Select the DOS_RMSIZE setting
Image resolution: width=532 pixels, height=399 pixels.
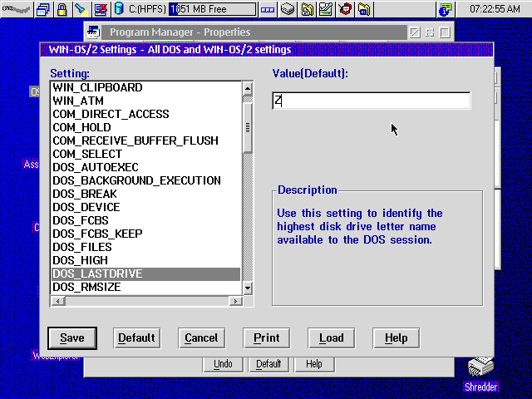[x=146, y=287]
